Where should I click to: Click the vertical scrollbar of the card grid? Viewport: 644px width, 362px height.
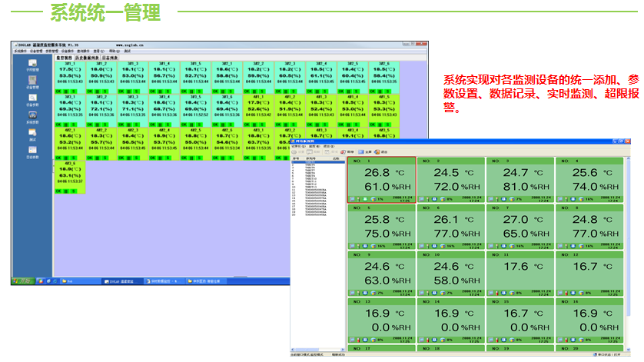tap(628, 254)
